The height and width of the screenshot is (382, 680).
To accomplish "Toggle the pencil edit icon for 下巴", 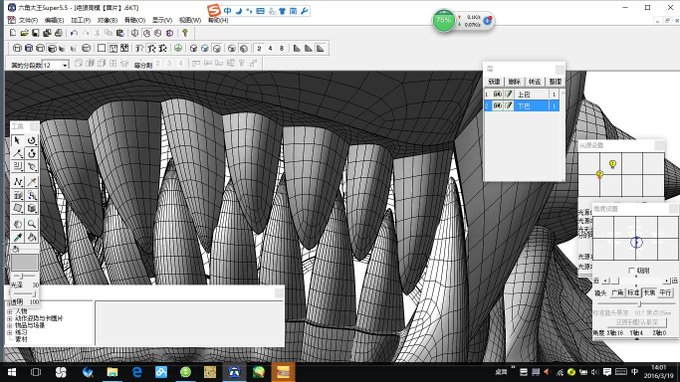I will pyautogui.click(x=509, y=105).
